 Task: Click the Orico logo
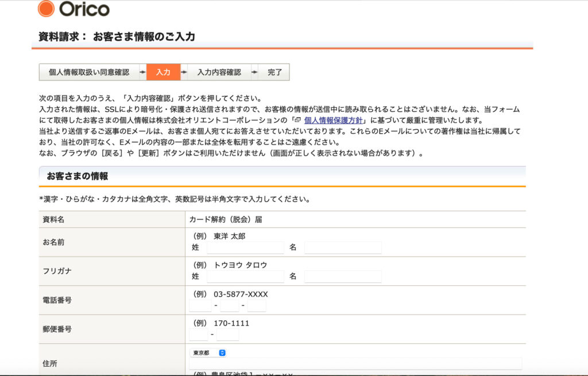73,9
